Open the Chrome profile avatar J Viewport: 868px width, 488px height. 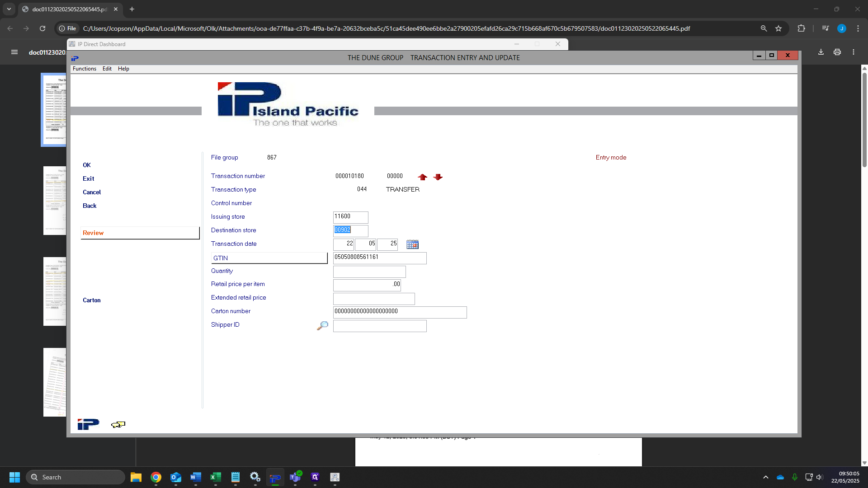point(842,28)
